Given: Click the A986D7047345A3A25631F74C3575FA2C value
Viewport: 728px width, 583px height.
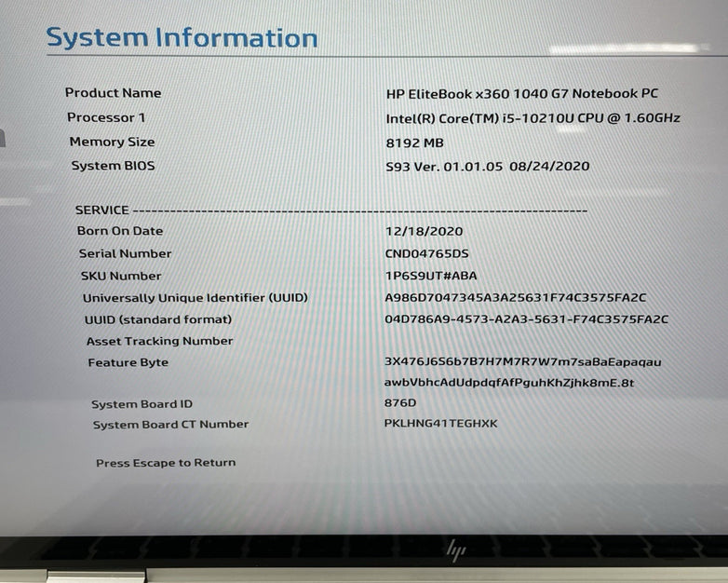Looking at the screenshot, I should pos(516,298).
